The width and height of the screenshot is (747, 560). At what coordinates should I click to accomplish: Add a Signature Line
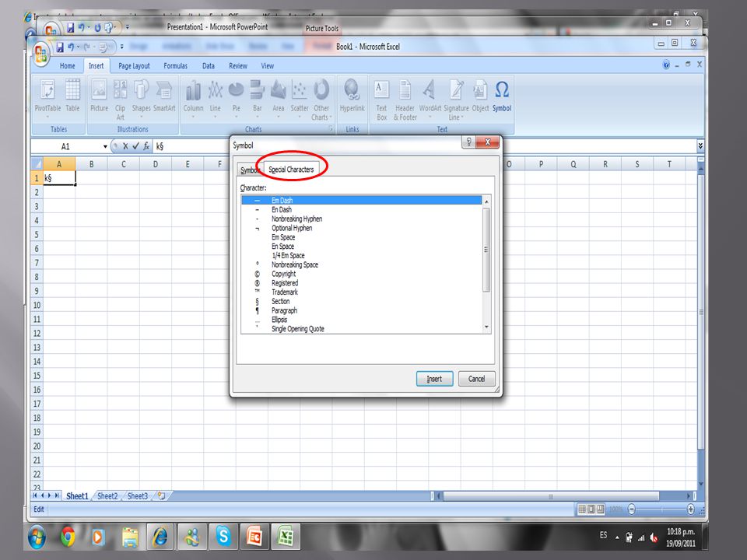[x=456, y=99]
